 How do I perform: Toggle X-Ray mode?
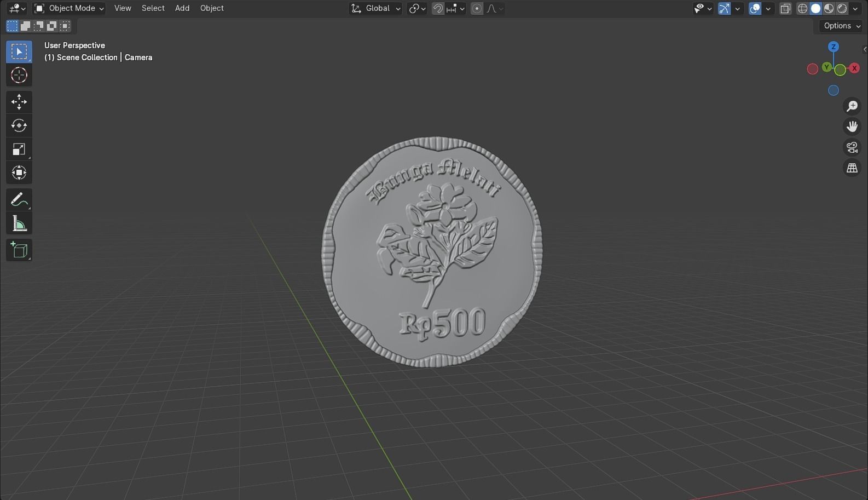click(x=785, y=8)
